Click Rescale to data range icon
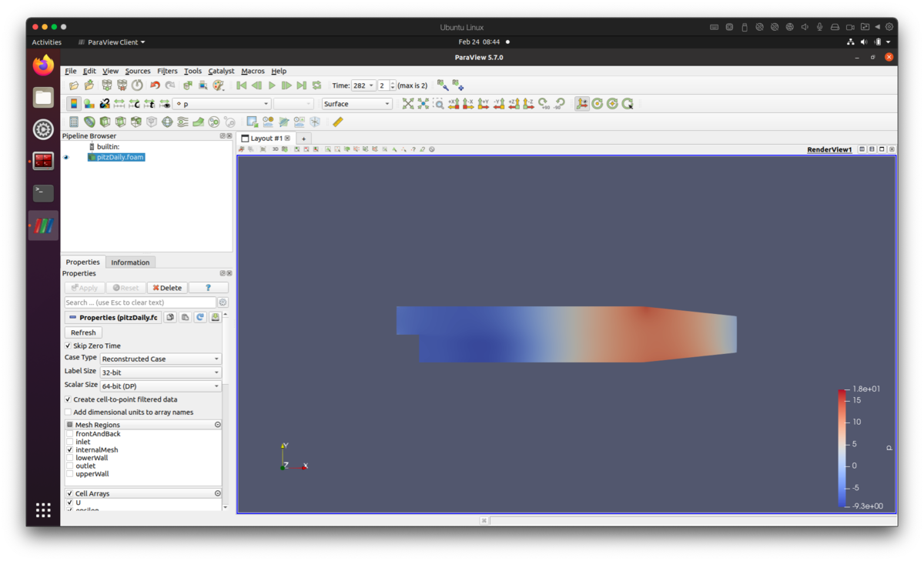 pos(119,103)
